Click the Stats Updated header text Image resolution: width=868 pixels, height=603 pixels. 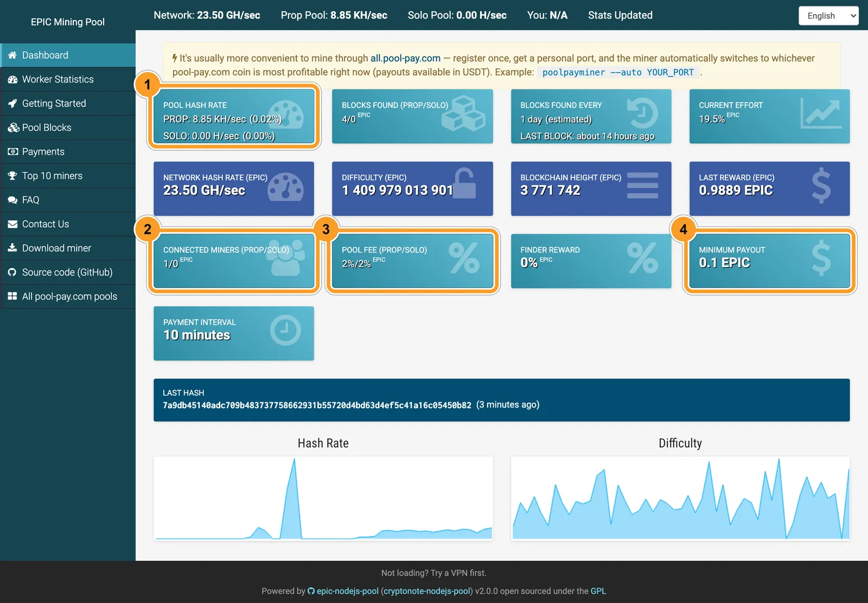(x=620, y=15)
